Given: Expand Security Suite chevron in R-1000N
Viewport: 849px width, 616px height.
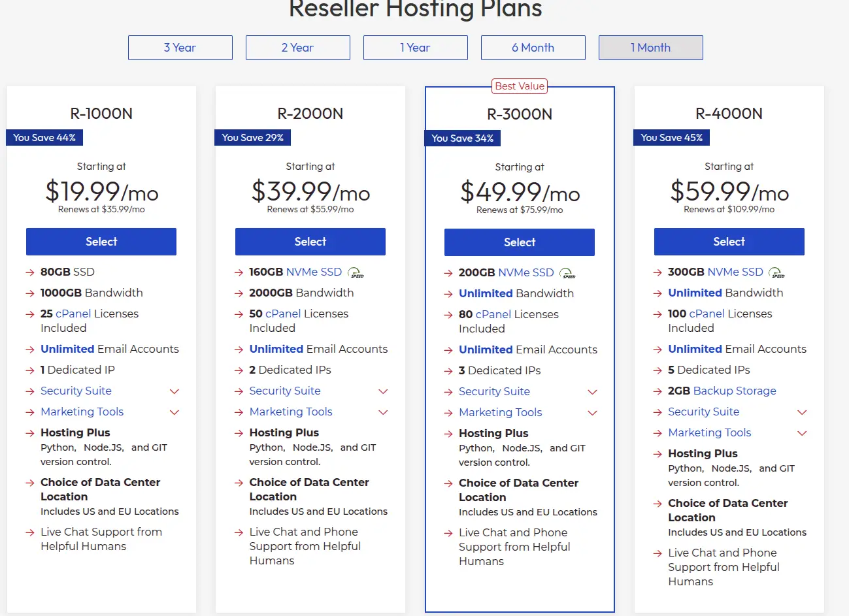Looking at the screenshot, I should [x=175, y=391].
